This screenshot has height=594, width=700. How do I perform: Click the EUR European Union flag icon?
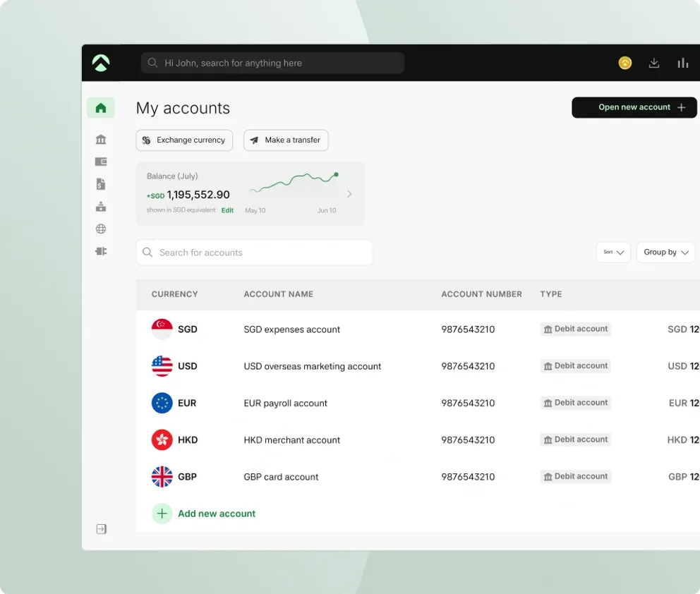pos(162,403)
